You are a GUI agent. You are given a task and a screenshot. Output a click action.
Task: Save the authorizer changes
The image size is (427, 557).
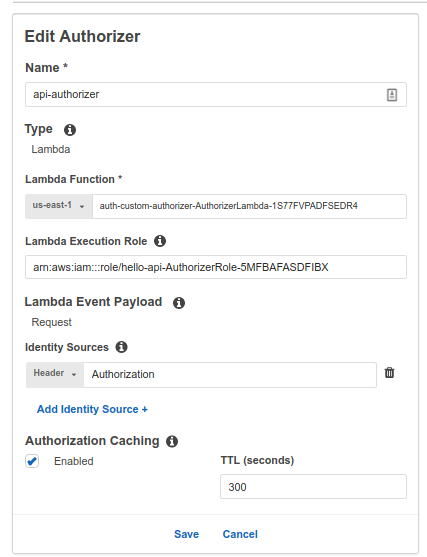187,534
